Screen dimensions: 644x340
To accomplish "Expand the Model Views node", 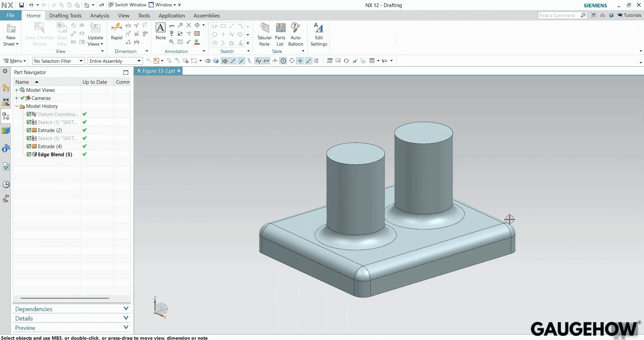I will pos(16,90).
